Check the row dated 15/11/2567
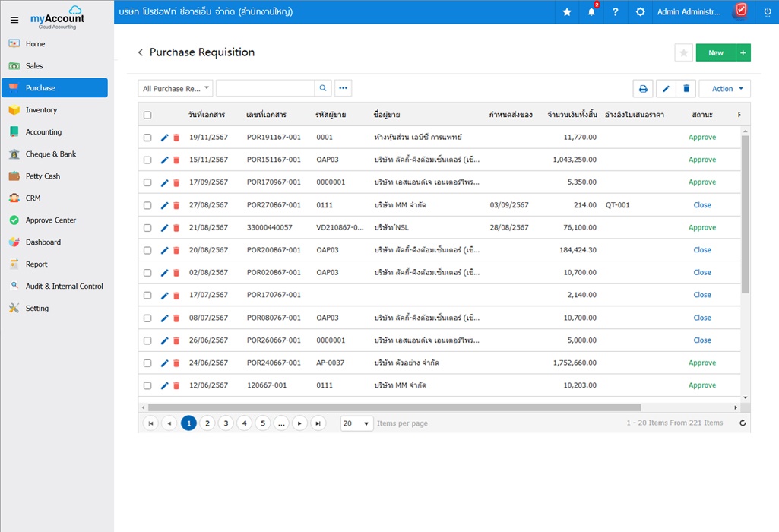The height and width of the screenshot is (532, 779). (147, 160)
